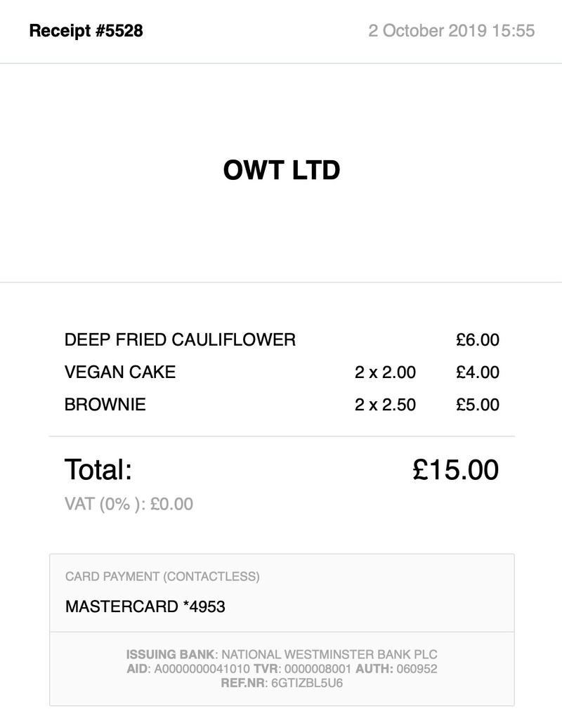Click the £6.00 cauliflower price
Image resolution: width=562 pixels, height=728 pixels.
click(x=478, y=340)
